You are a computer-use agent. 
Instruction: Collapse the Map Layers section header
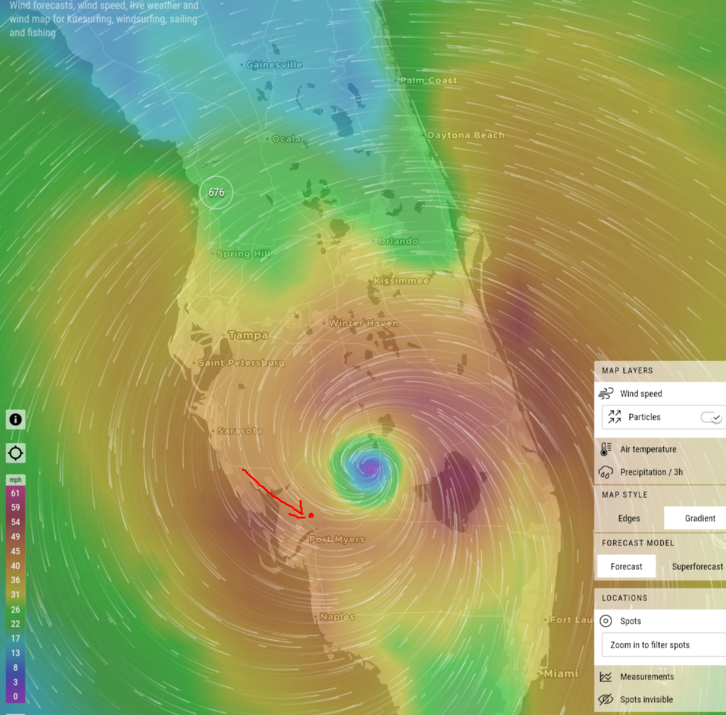pos(626,370)
